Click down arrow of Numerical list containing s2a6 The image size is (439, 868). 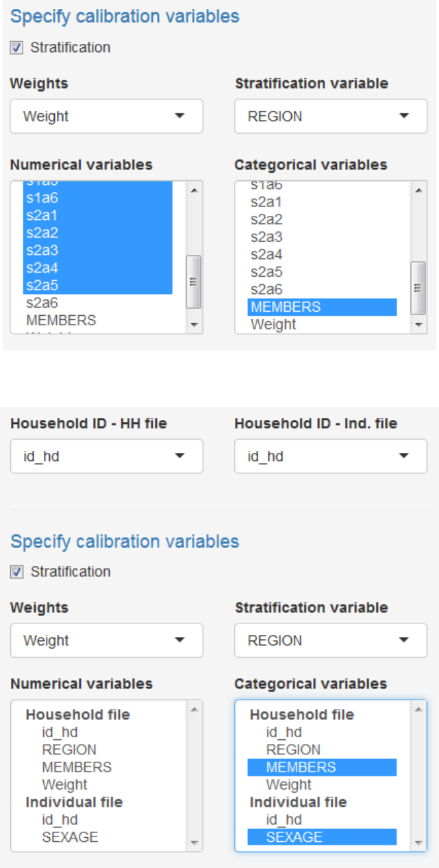point(194,325)
